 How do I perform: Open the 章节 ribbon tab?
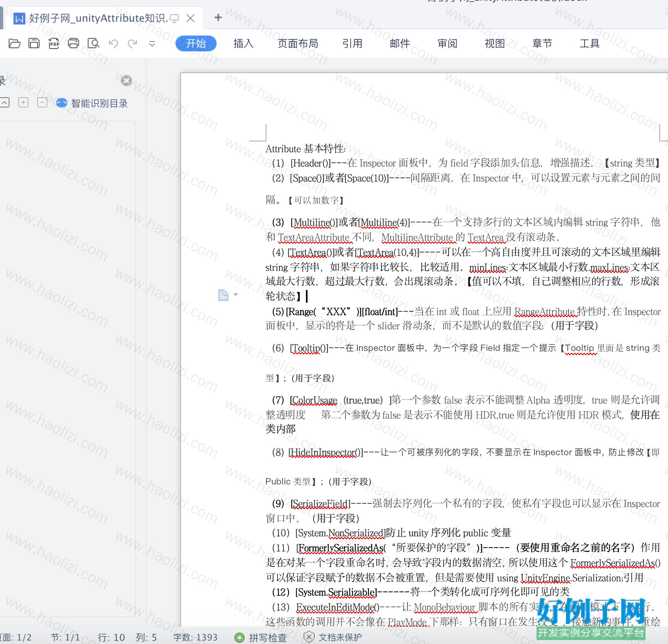point(542,43)
